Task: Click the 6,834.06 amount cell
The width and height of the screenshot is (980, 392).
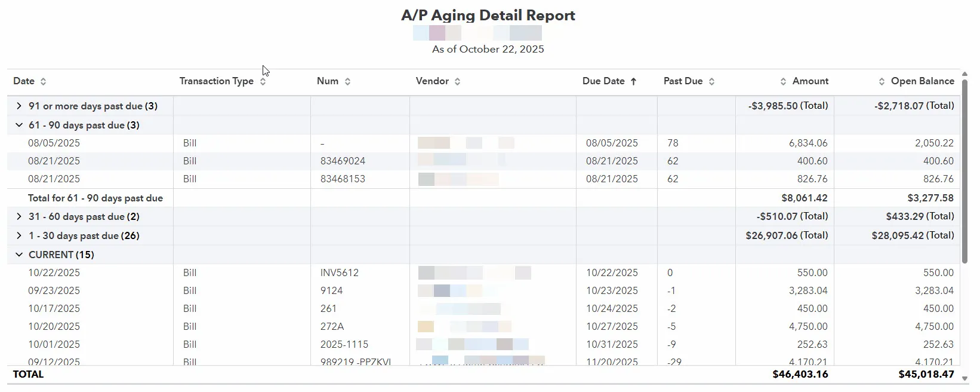Action: pyautogui.click(x=808, y=143)
